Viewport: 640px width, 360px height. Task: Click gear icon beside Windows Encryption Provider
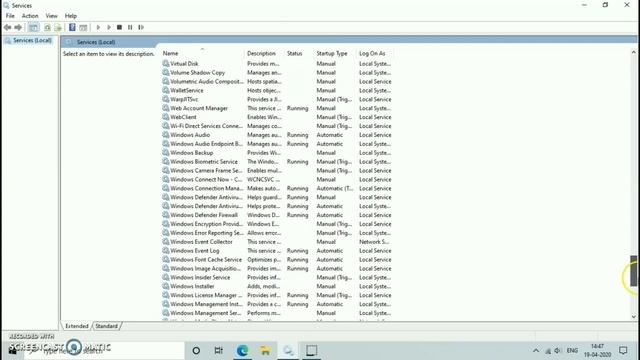tap(165, 224)
